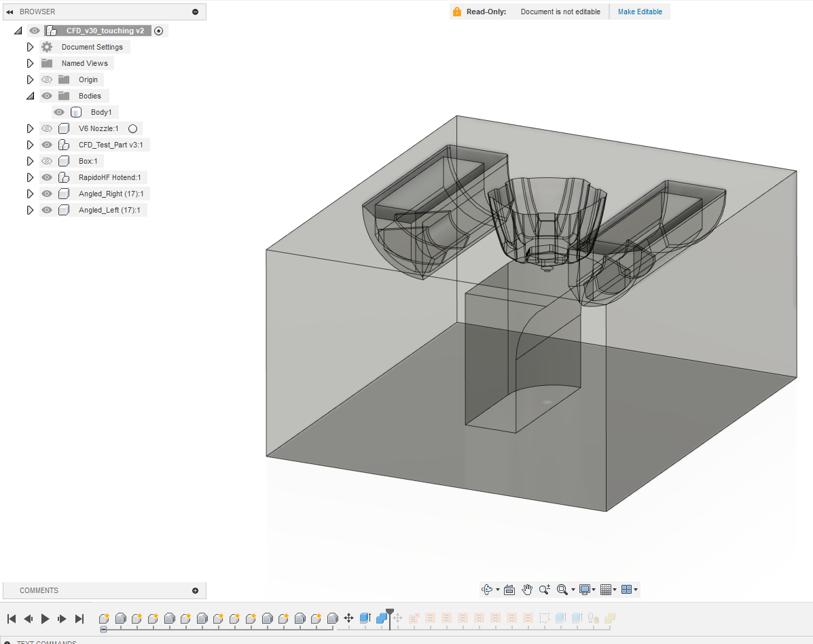
Task: Click greyed feature with red X in timeline
Action: point(414,618)
